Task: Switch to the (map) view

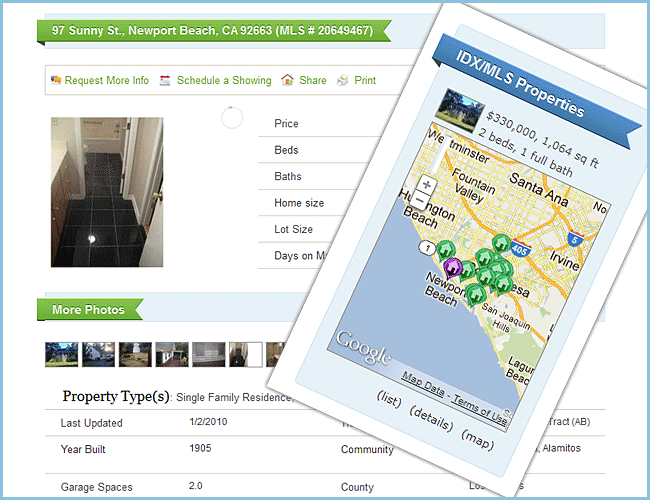Action: coord(478,439)
